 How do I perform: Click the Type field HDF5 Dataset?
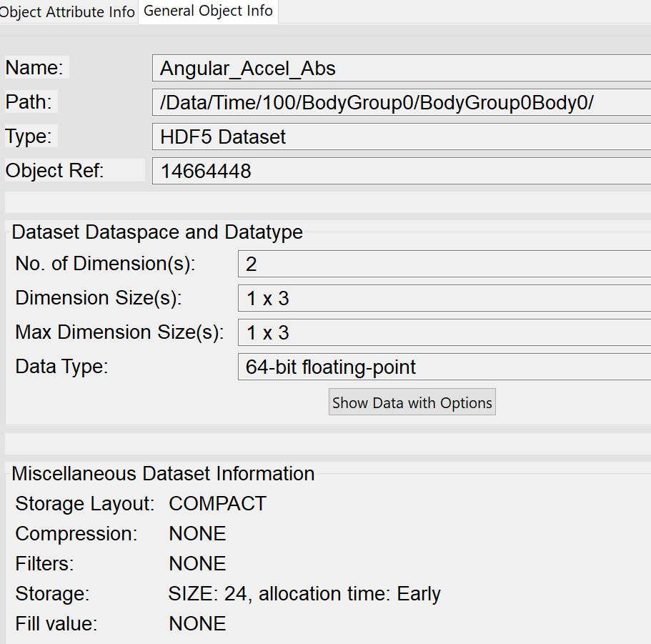402,137
